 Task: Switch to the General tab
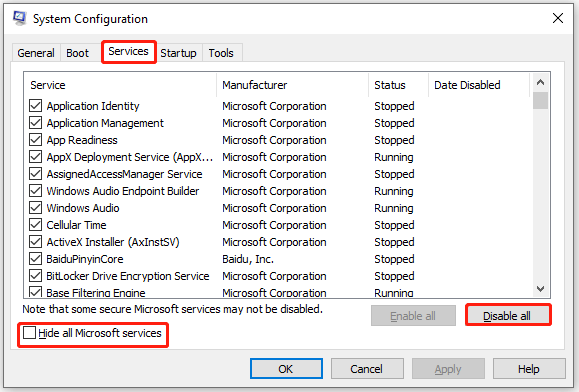click(x=36, y=53)
